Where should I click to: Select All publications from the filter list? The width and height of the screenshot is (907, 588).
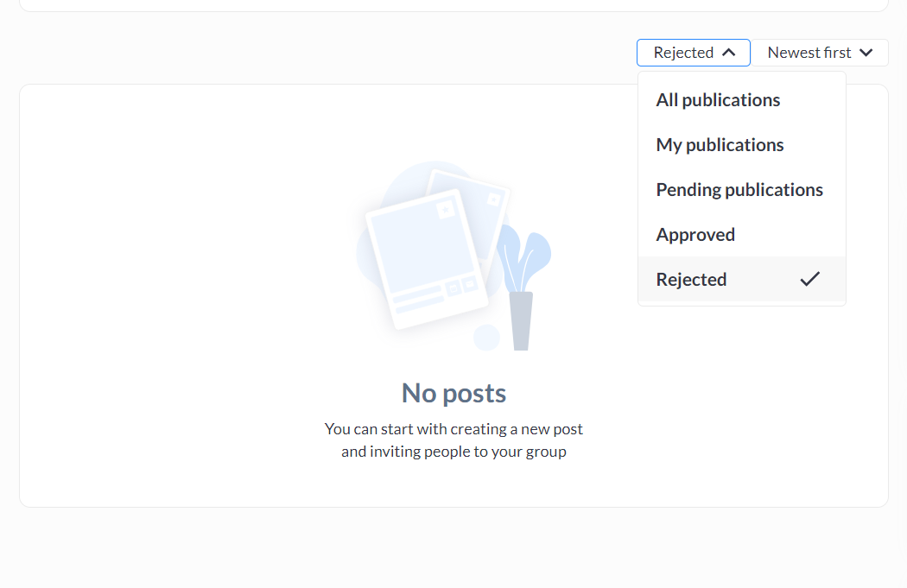pos(718,100)
